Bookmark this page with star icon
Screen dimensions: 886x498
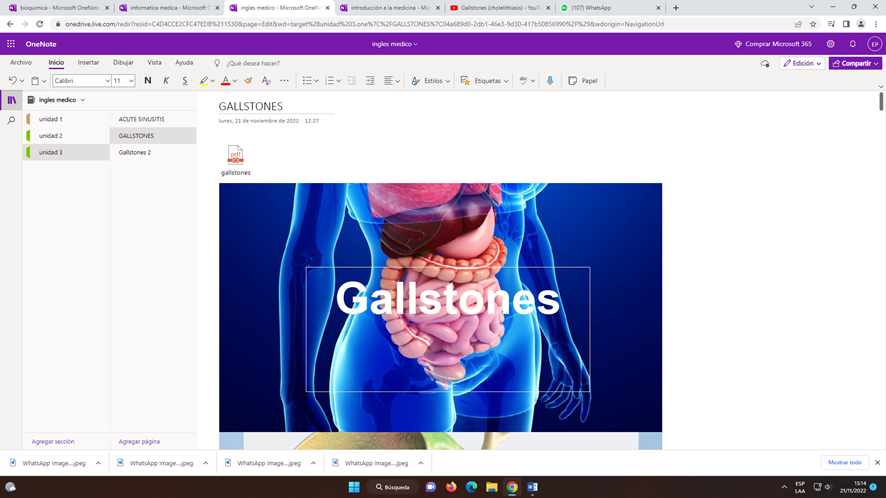813,24
